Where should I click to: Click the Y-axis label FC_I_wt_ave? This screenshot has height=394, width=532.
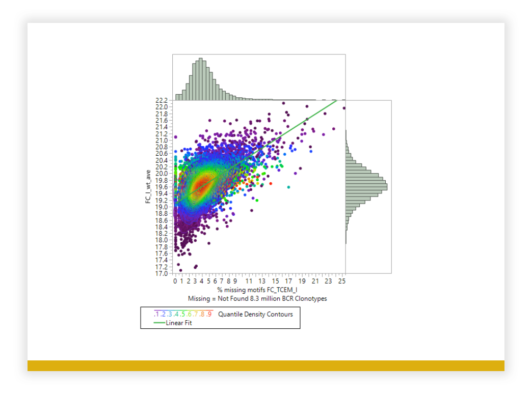(148, 187)
